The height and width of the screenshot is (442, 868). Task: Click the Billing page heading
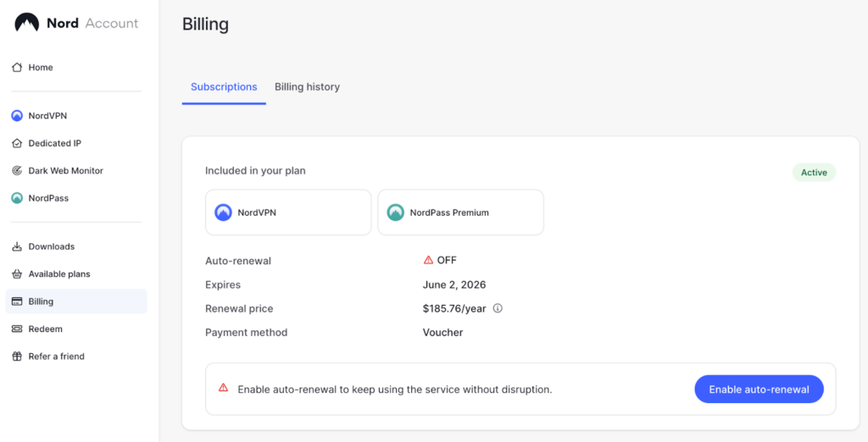[x=205, y=25]
